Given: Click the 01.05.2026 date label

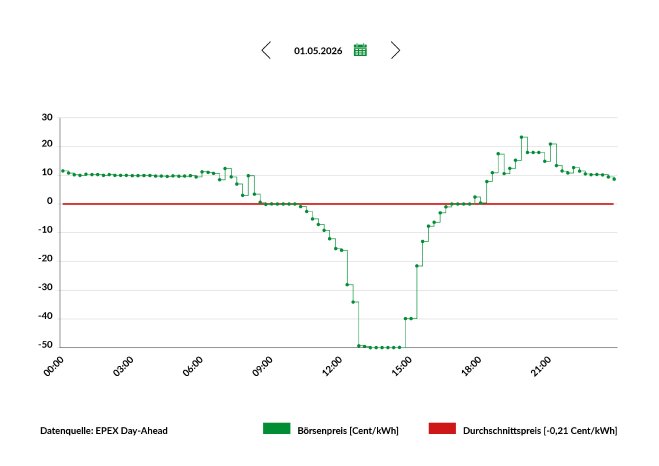Looking at the screenshot, I should (x=318, y=51).
